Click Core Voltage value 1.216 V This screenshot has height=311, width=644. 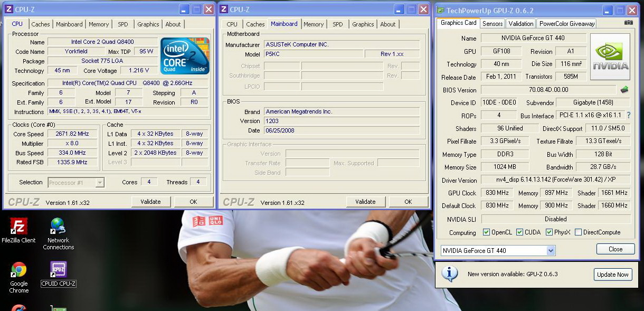(139, 70)
